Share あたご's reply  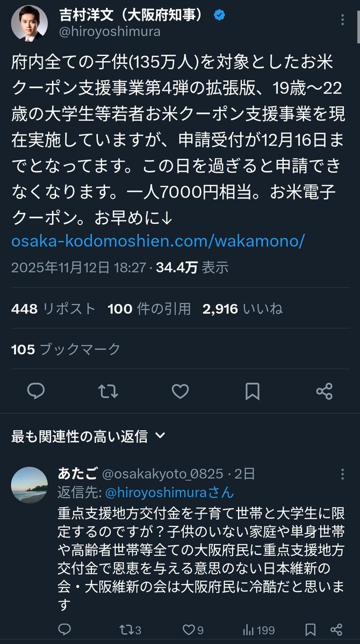(336, 629)
